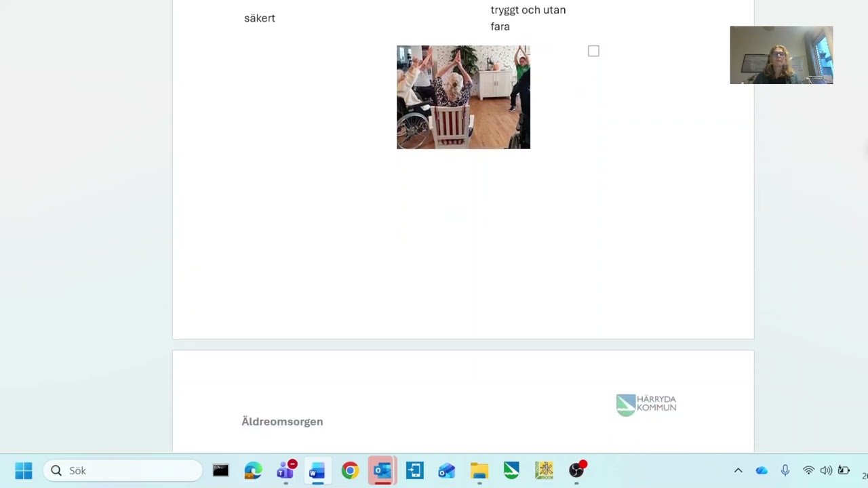Open Phone Link app from the taskbar
Screen dimensions: 868x488
(414, 470)
